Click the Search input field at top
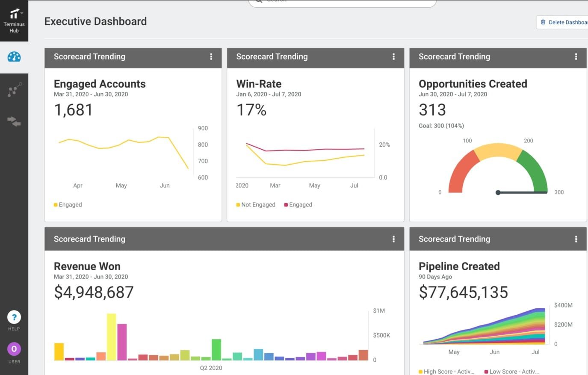588x375 pixels. tap(342, 2)
